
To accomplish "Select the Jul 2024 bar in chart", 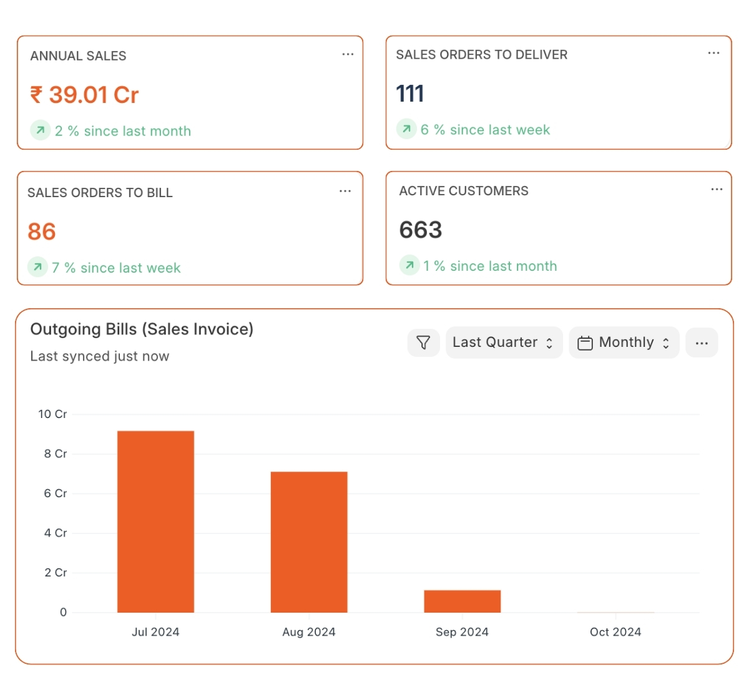I will point(155,522).
